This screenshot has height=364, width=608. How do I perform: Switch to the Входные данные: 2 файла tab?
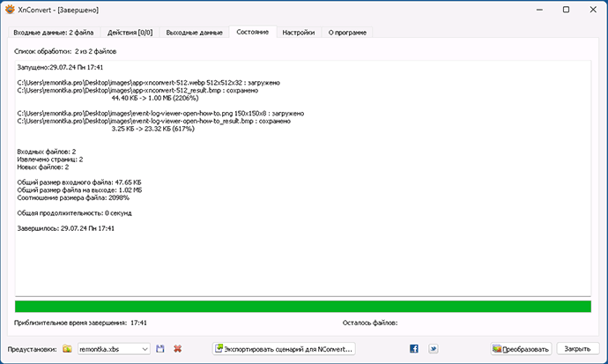point(54,33)
